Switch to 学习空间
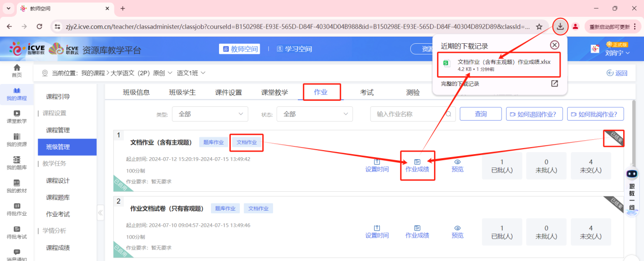The image size is (644, 261). (x=294, y=49)
